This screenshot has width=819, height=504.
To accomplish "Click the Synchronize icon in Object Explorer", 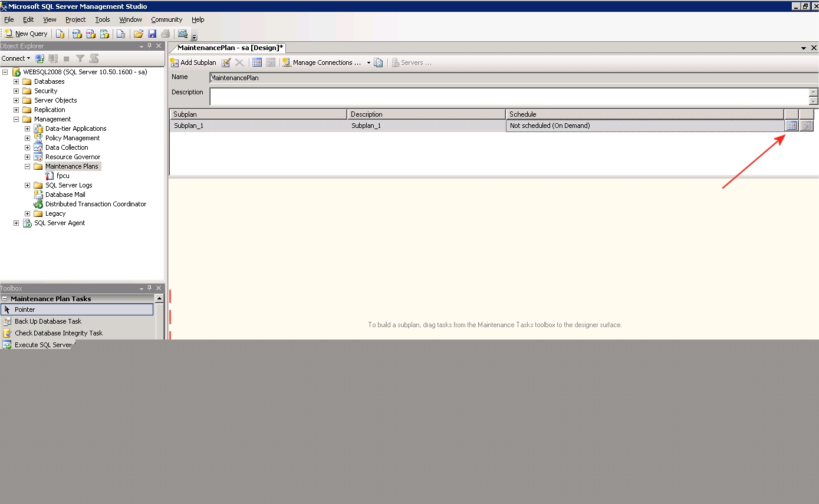I will 94,58.
